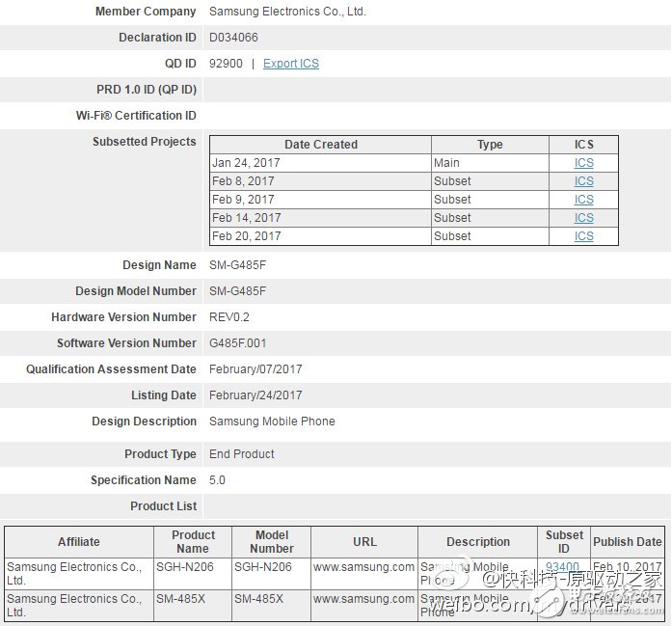Click the Product Name column header

[x=193, y=542]
